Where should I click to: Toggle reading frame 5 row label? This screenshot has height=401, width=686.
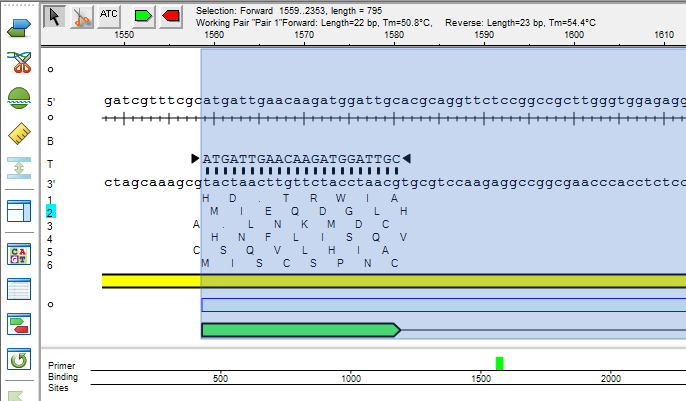click(x=50, y=252)
